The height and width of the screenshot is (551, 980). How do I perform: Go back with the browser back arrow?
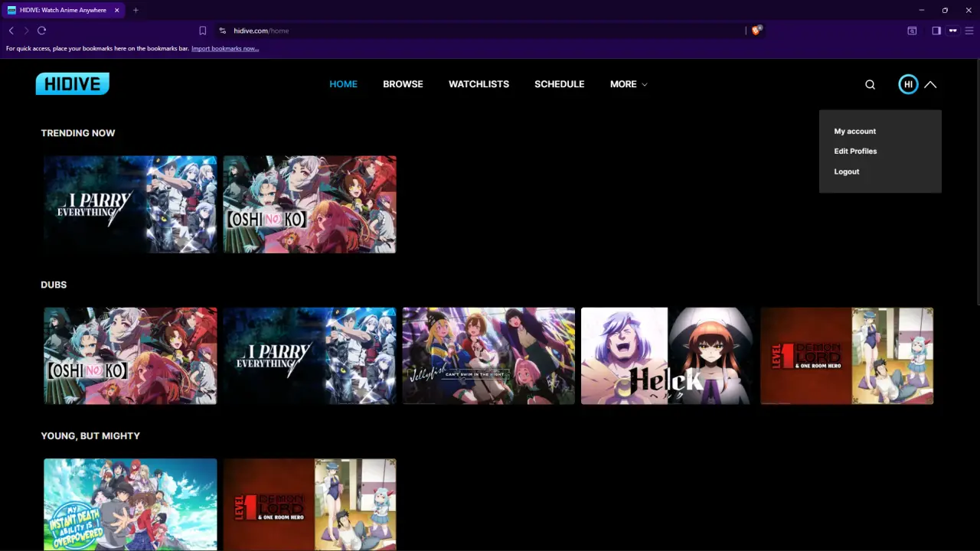(x=11, y=31)
